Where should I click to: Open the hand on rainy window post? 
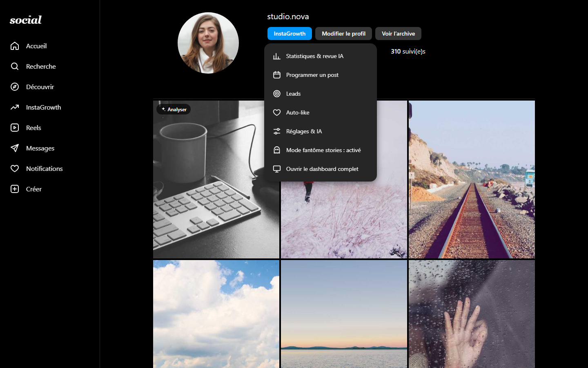[x=472, y=314]
